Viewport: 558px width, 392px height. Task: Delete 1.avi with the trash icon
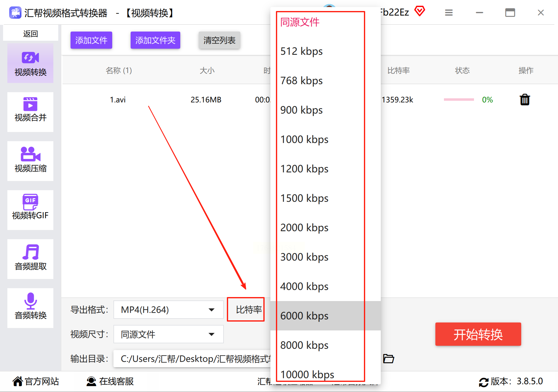pyautogui.click(x=525, y=100)
